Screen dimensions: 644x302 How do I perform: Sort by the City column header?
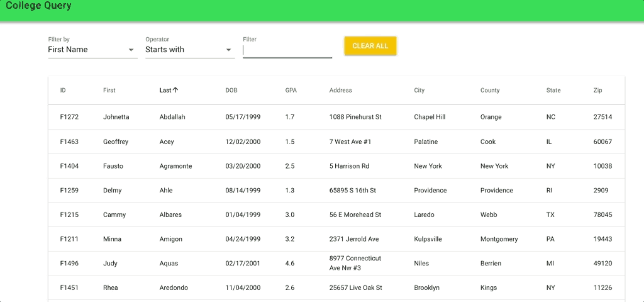(419, 91)
